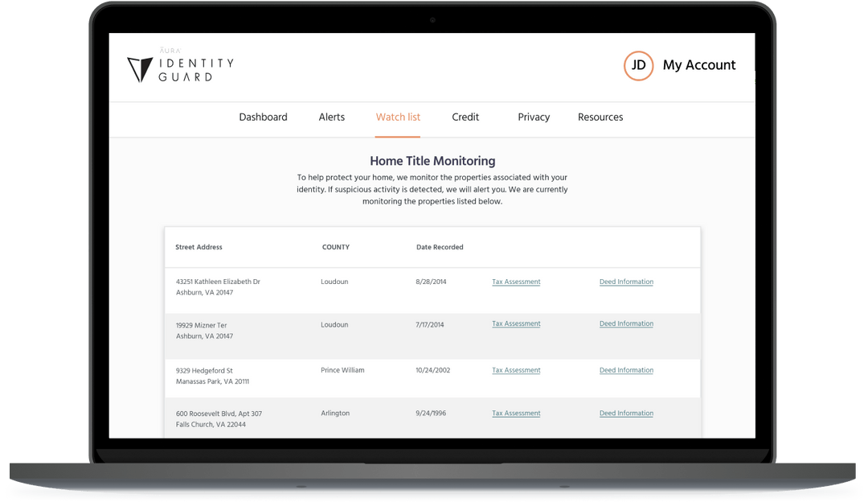Open Tax Assessment for 600 Roosevelt Blvd

pyautogui.click(x=516, y=413)
